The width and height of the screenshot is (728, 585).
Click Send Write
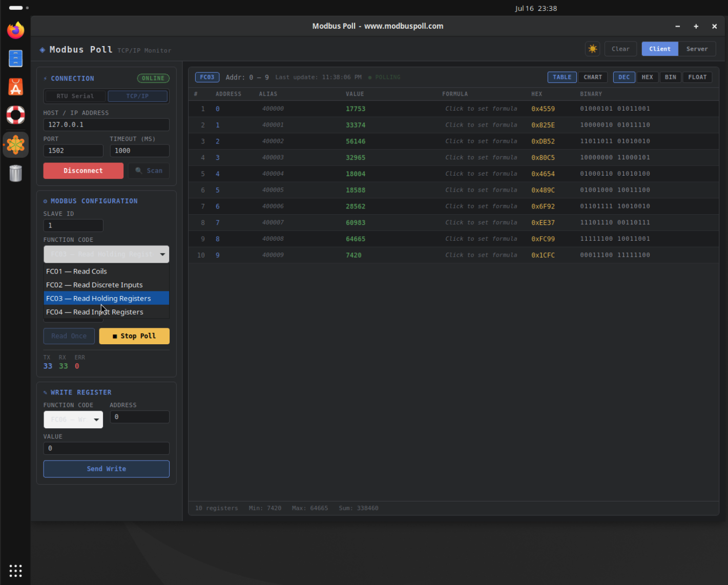[x=106, y=469]
